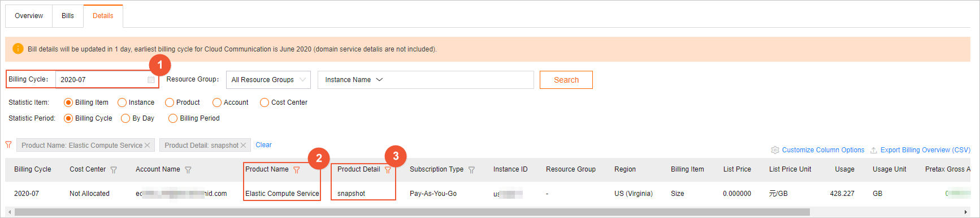Select the Billing Item radio button
Viewport: 980px width, 218px height.
[68, 102]
